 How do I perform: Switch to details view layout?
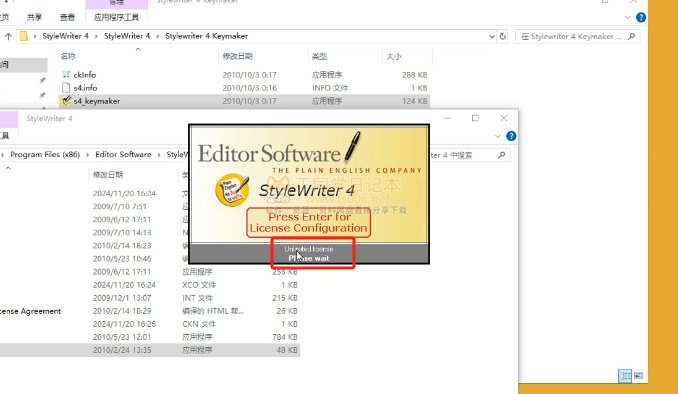pos(625,375)
